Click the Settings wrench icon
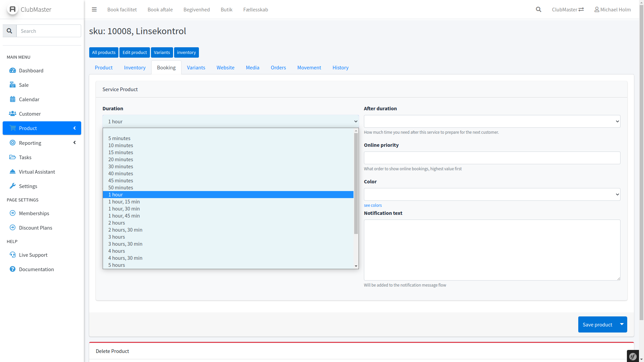 tap(12, 186)
